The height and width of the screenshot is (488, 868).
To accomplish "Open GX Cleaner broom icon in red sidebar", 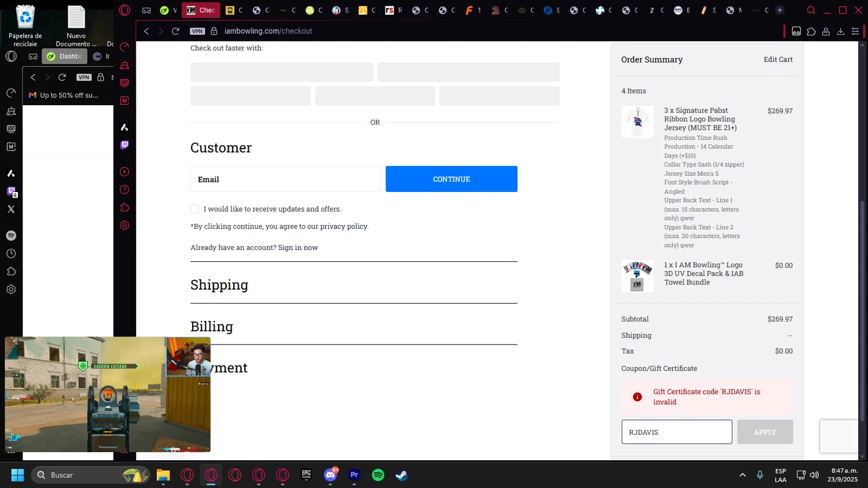I will [124, 65].
